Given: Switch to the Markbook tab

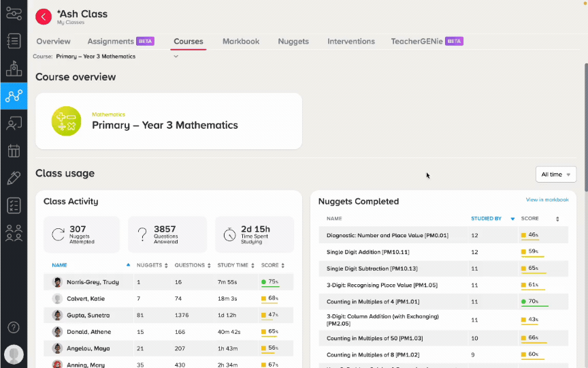Looking at the screenshot, I should (241, 42).
